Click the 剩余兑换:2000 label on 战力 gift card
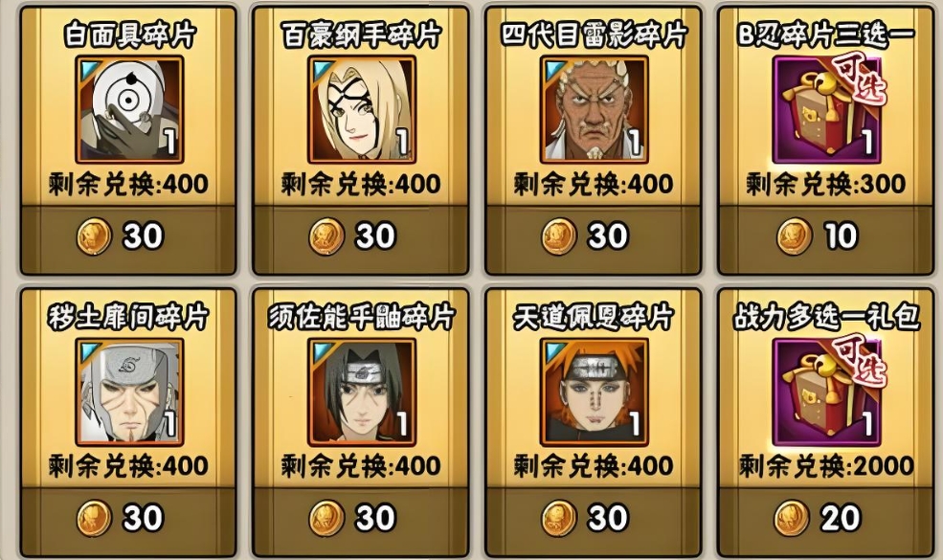Viewport: 943px width, 560px height. point(826,466)
